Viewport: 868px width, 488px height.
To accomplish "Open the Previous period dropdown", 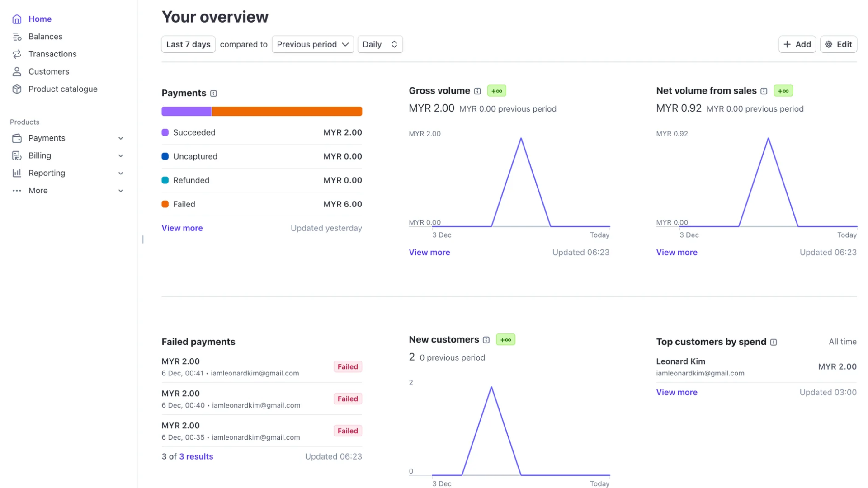I will (x=312, y=44).
